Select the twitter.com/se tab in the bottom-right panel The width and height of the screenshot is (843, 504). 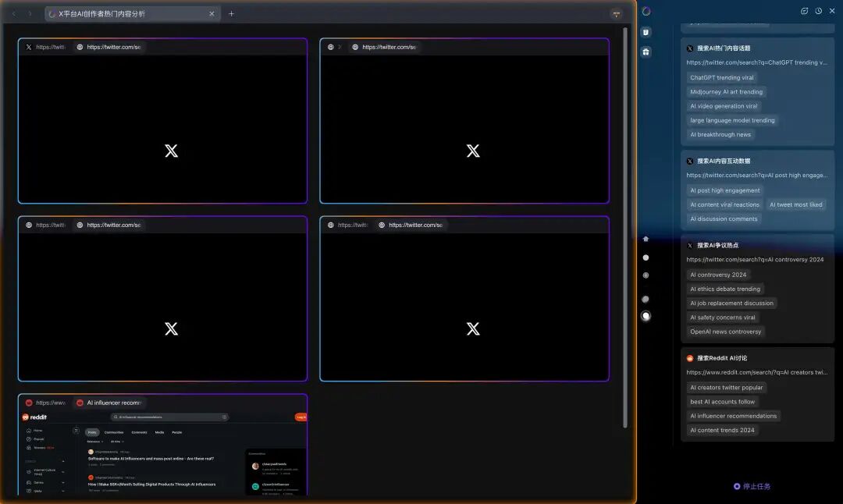pyautogui.click(x=411, y=225)
